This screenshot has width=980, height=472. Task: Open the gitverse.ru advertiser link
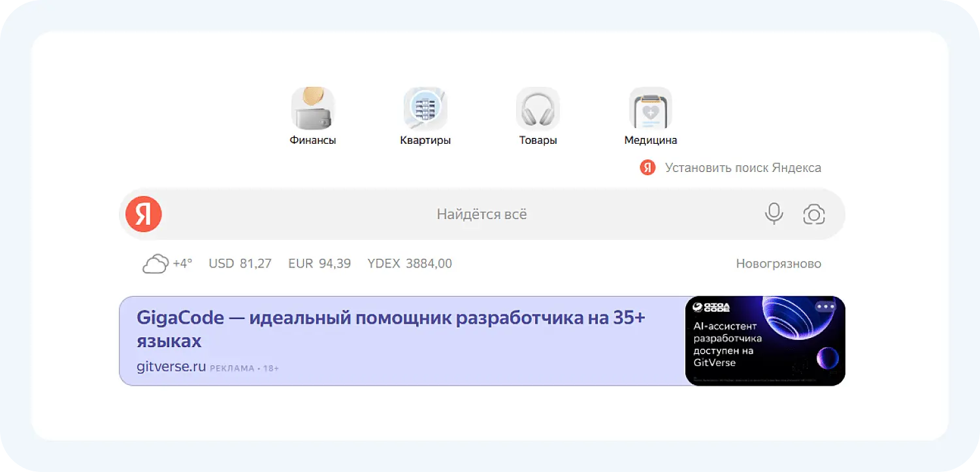(170, 366)
